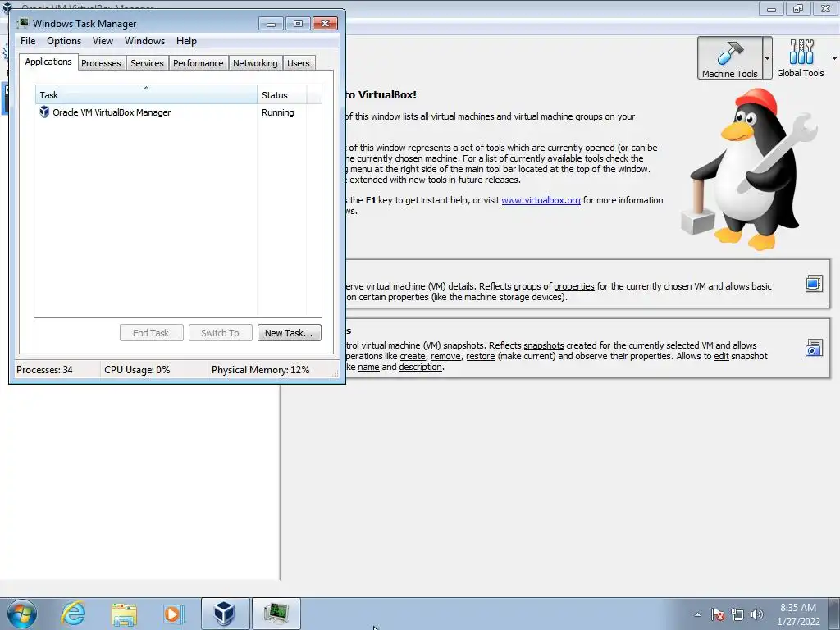840x630 pixels.
Task: Restore down the VirtualBox Manager window
Action: click(798, 8)
